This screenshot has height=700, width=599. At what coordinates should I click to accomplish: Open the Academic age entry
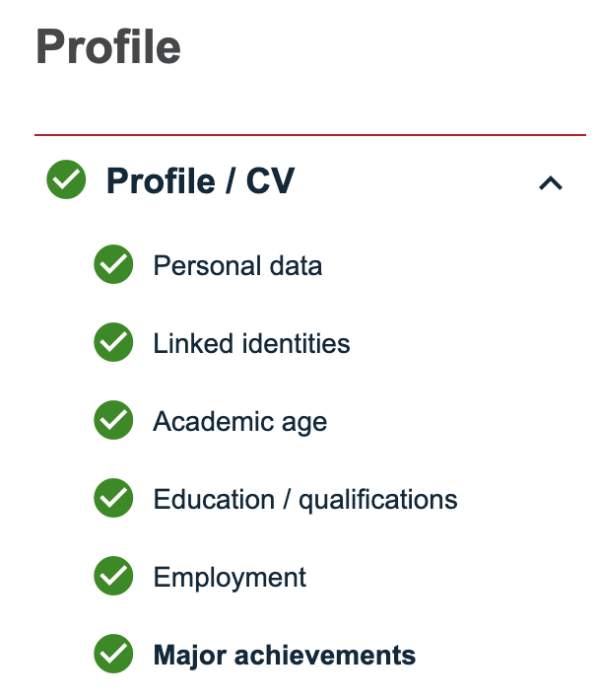(239, 422)
